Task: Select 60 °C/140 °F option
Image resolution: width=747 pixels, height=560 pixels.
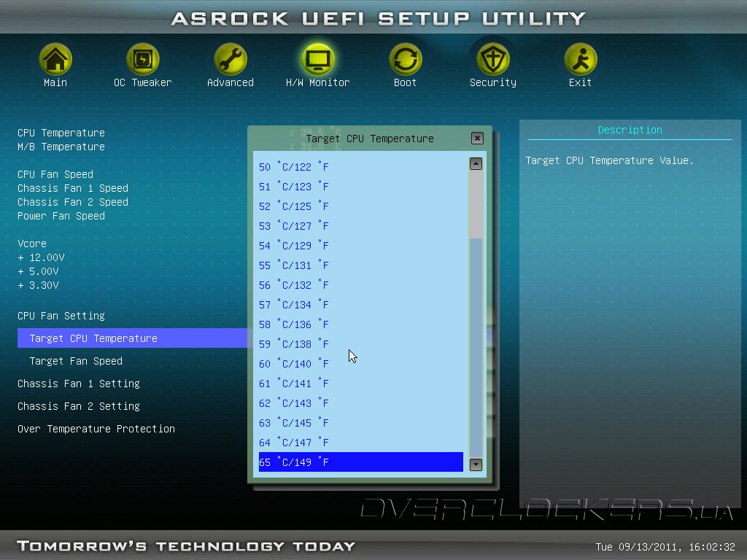Action: tap(360, 364)
